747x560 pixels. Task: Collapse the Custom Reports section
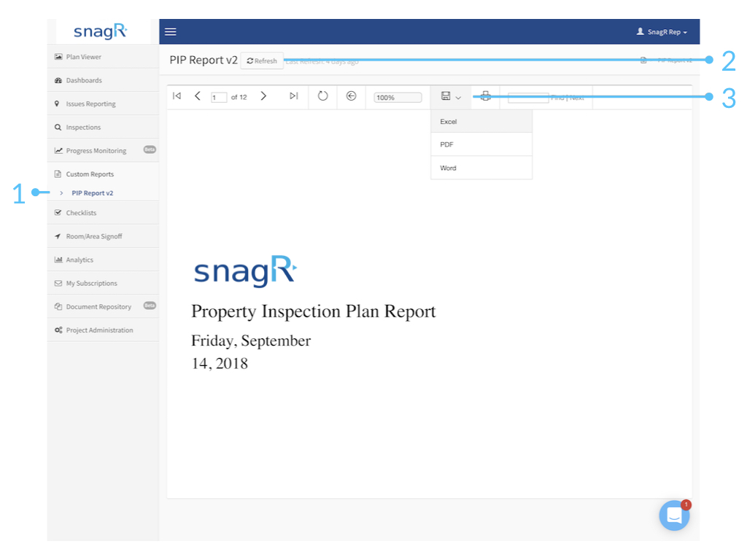103,174
